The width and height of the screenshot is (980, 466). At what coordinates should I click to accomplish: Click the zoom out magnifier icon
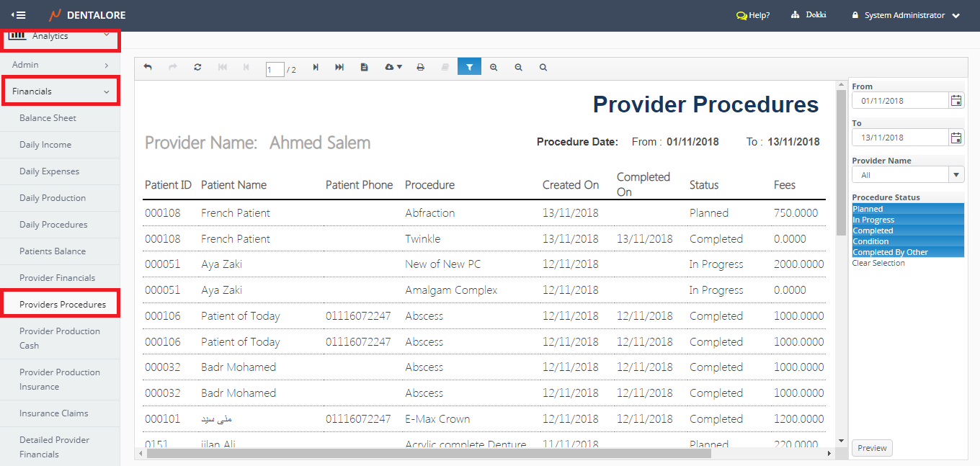click(518, 67)
